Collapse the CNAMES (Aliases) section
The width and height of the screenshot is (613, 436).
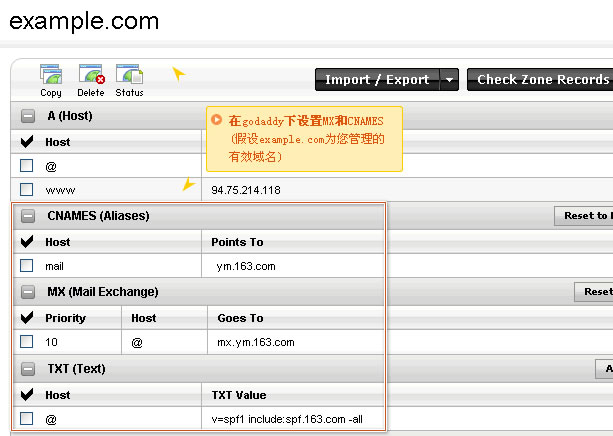28,216
